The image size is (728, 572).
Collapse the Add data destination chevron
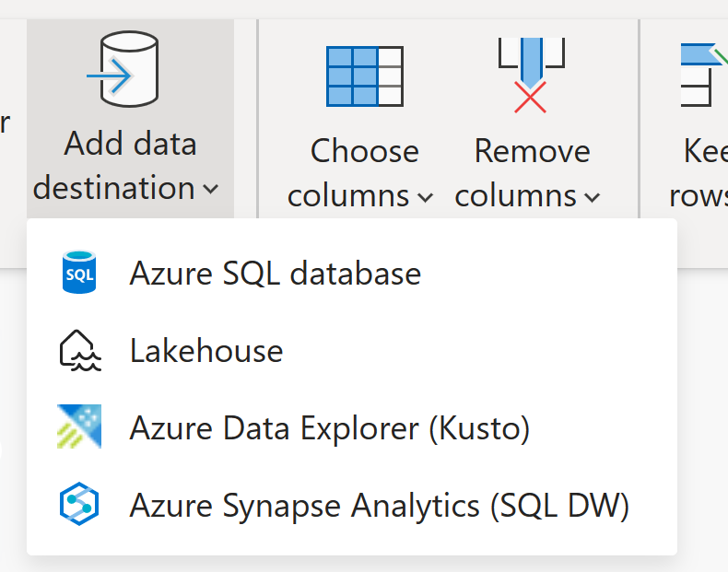coord(211,190)
